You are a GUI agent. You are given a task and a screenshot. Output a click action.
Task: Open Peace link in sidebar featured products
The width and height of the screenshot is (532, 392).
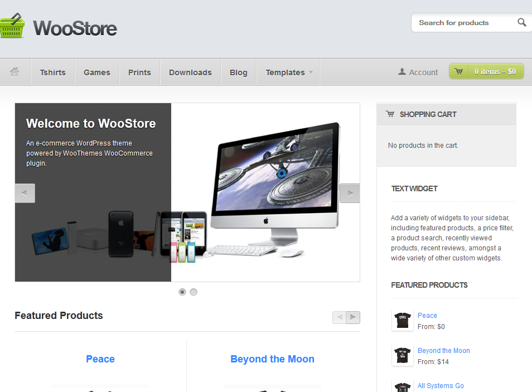pos(427,315)
